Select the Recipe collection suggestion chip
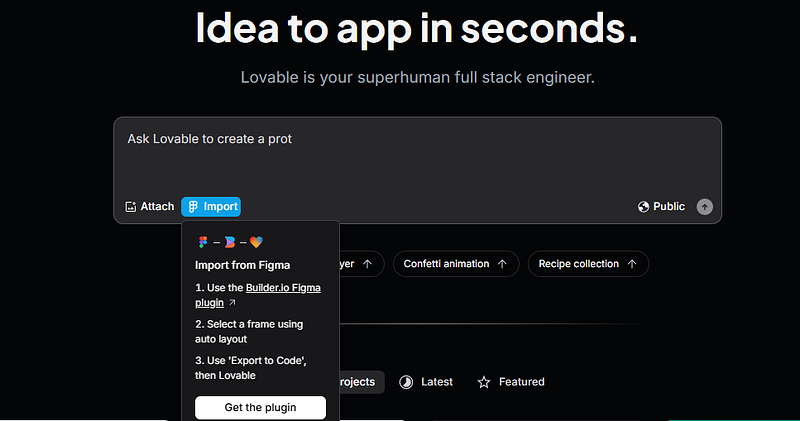The width and height of the screenshot is (800, 421). click(588, 264)
